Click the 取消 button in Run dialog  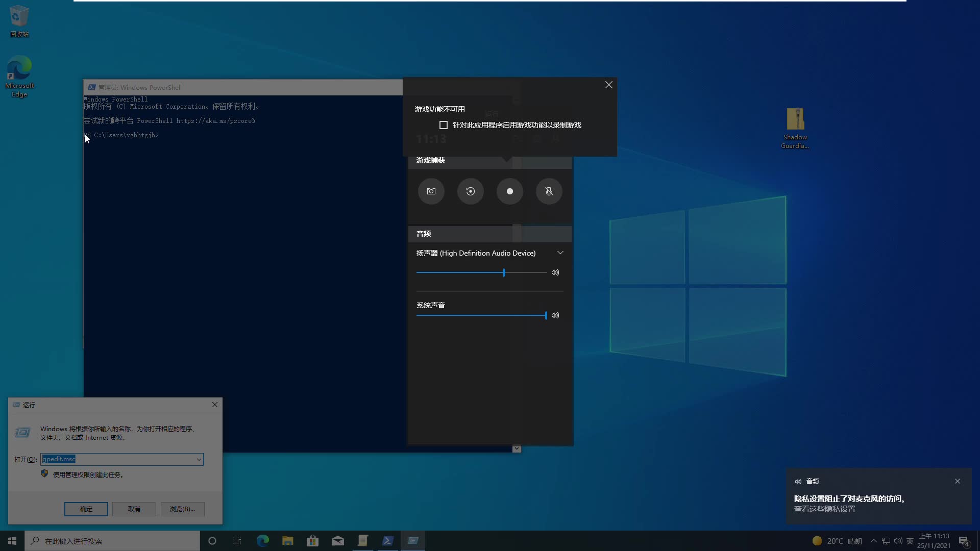point(134,509)
